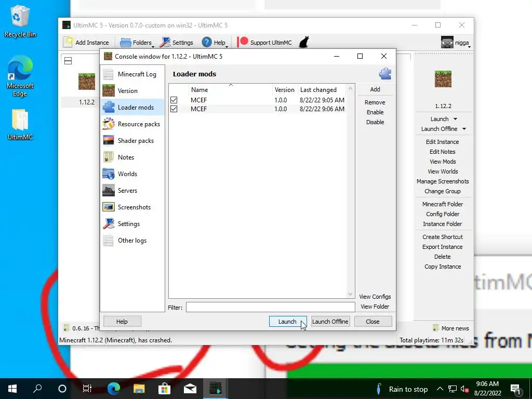Expand Launch Offline dropdown arrow in right panel
The height and width of the screenshot is (399, 532).
click(464, 129)
